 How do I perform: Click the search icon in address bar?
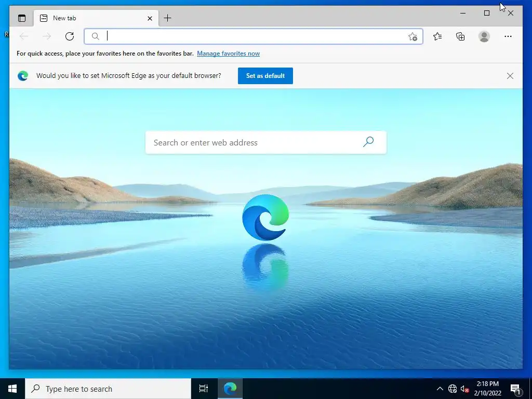(x=96, y=36)
